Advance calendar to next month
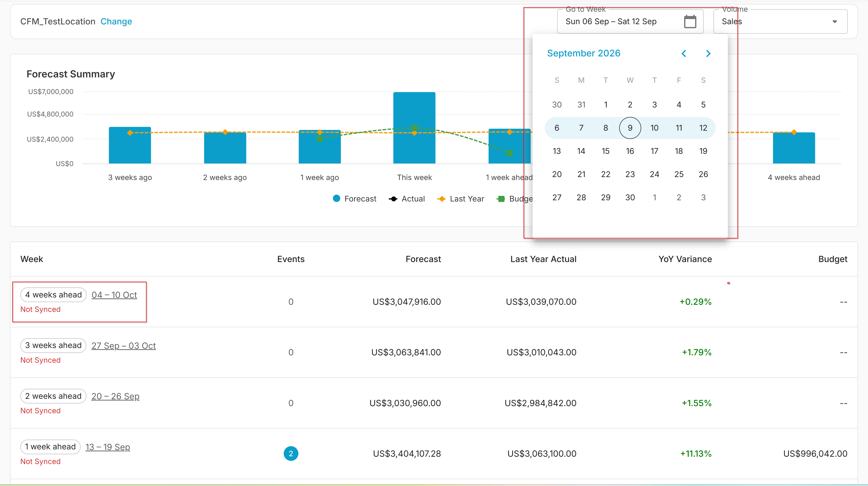This screenshot has height=486, width=868. 708,53
